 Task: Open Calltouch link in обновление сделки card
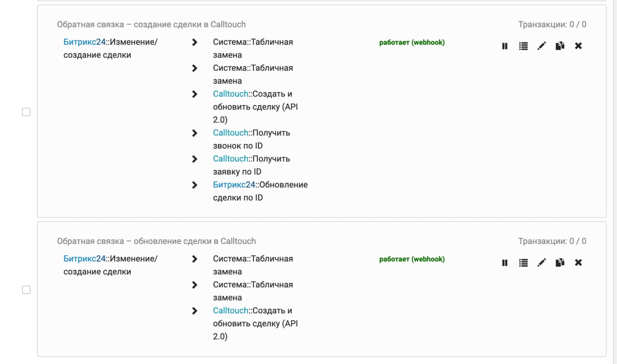(x=230, y=310)
